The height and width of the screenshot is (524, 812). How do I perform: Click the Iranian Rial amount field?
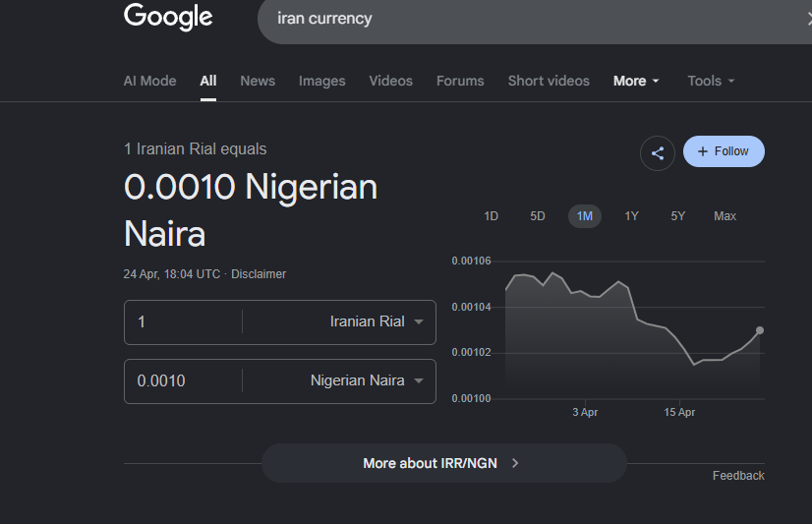(184, 322)
